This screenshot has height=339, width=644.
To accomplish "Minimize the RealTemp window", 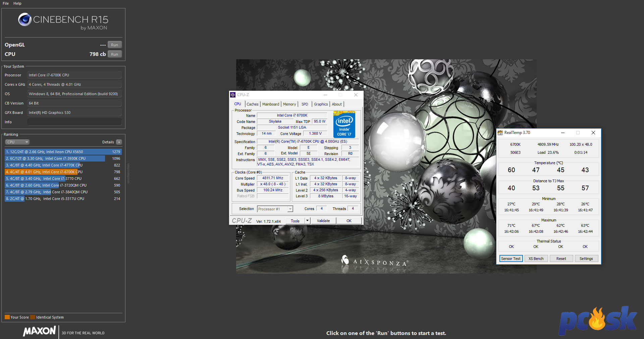I will 563,133.
